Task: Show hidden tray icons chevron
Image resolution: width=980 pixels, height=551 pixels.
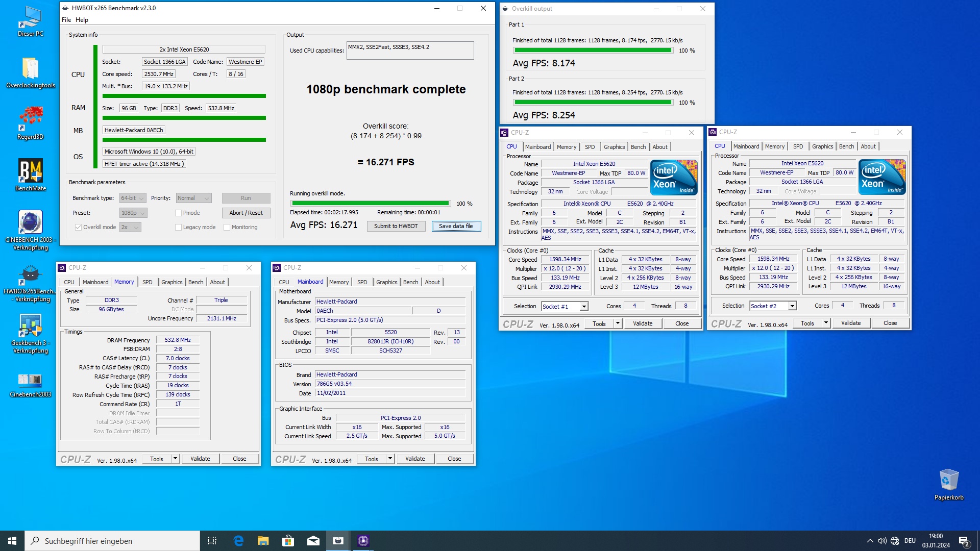Action: point(870,541)
